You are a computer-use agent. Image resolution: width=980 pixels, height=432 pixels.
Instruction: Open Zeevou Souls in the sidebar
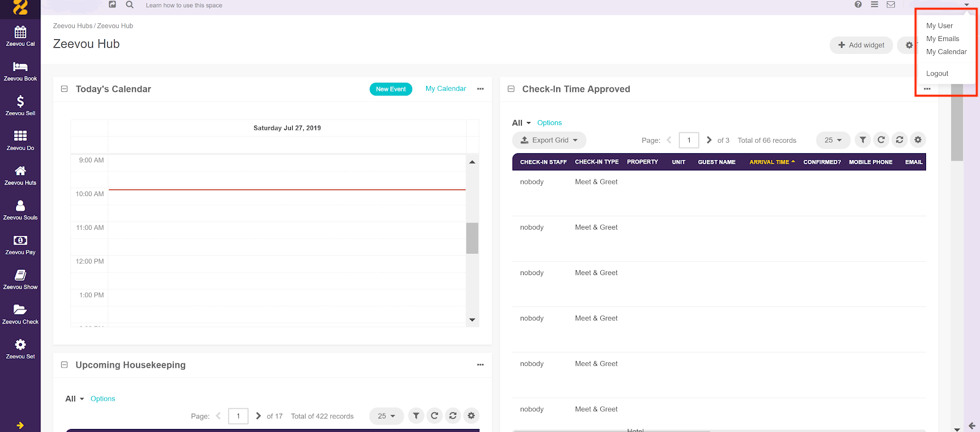click(20, 210)
